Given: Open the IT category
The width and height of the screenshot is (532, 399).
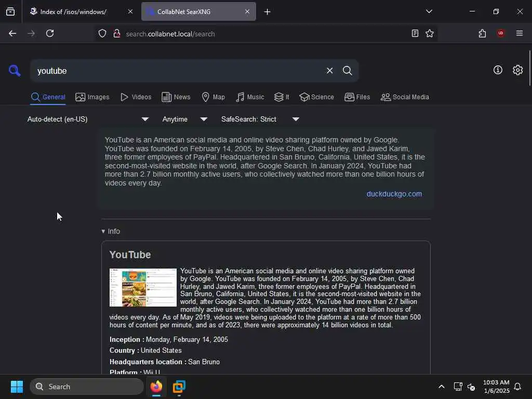Looking at the screenshot, I should click(282, 97).
